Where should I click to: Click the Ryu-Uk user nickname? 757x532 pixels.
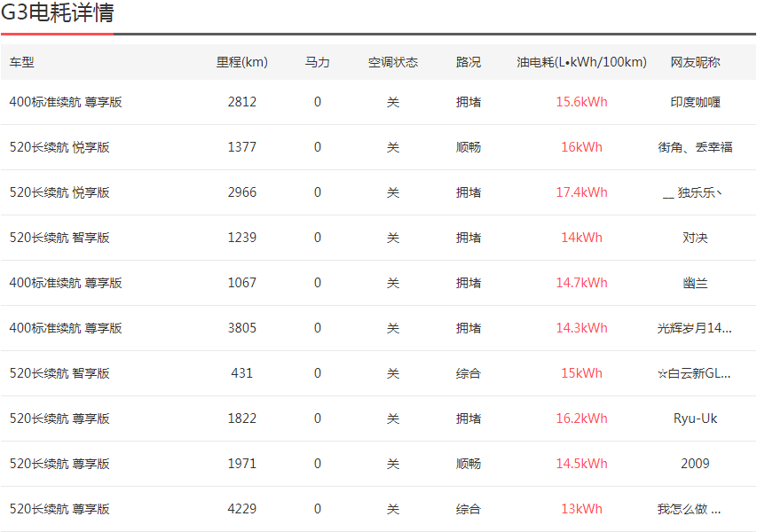tap(695, 419)
